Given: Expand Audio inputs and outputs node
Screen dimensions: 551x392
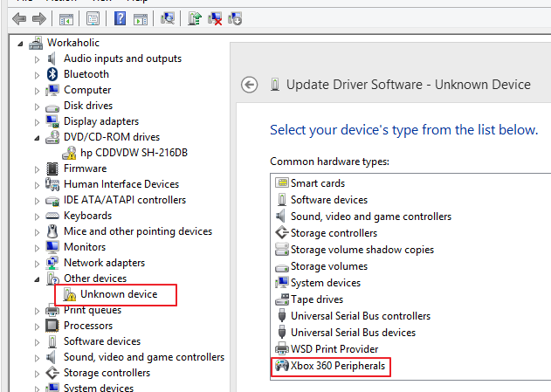Looking at the screenshot, I should tap(37, 59).
